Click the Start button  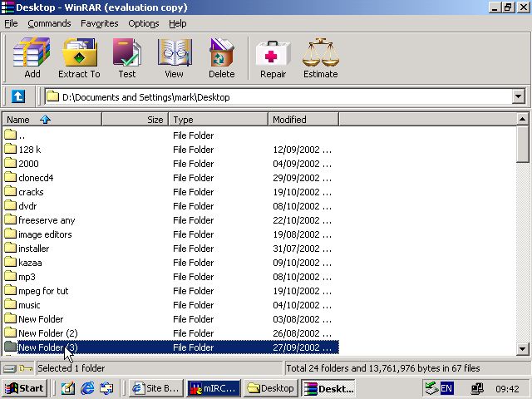point(24,388)
